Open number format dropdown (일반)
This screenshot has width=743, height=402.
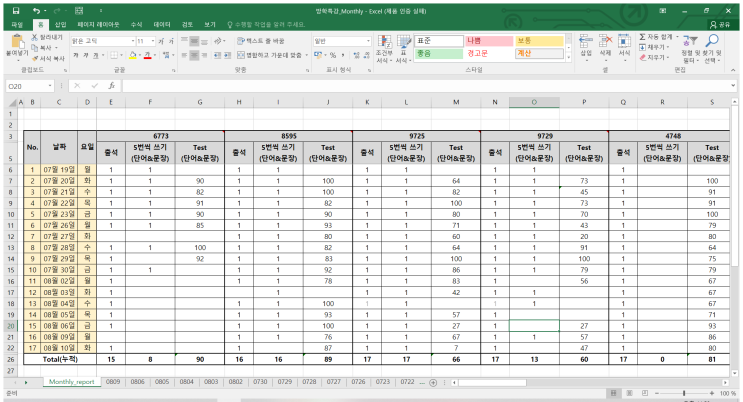(x=368, y=41)
